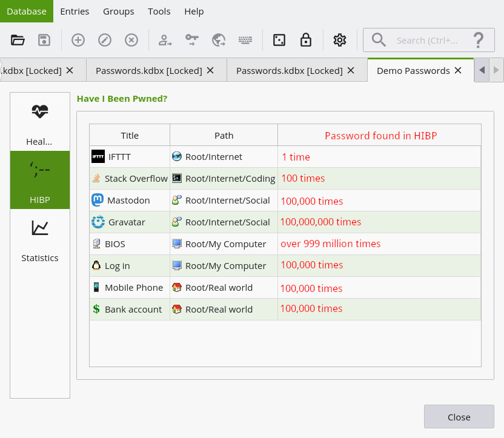
Task: Select the Bank account title cell
Action: point(130,309)
